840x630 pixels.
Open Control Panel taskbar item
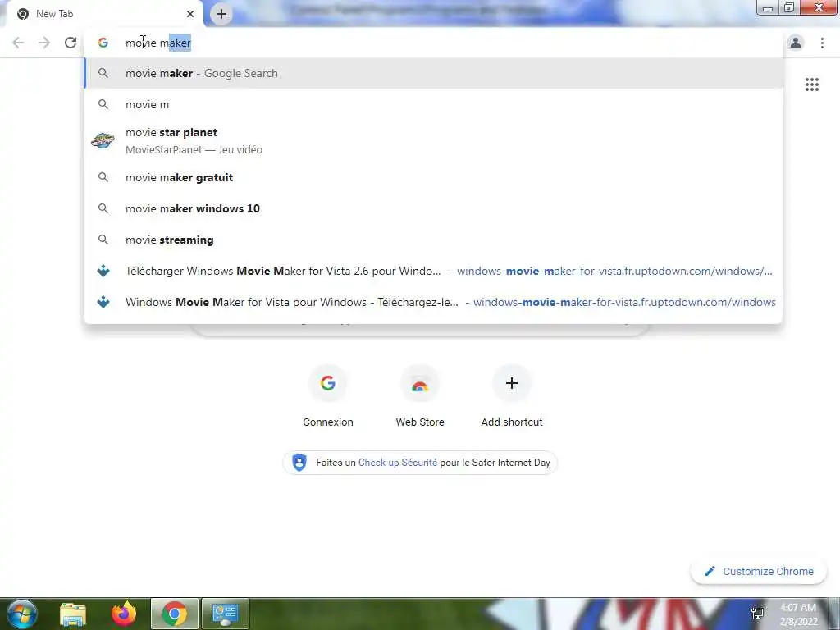(x=226, y=614)
